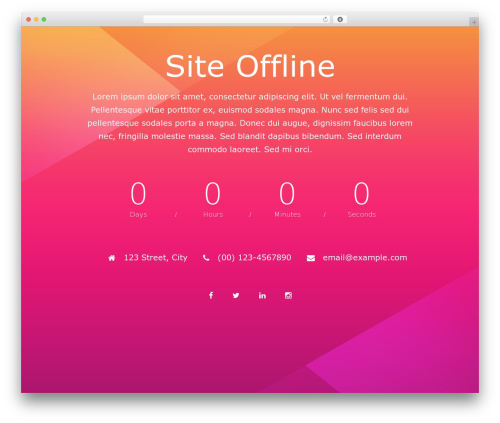Image resolution: width=500 pixels, height=423 pixels.
Task: Reload page with the refresh icon
Action: (325, 19)
